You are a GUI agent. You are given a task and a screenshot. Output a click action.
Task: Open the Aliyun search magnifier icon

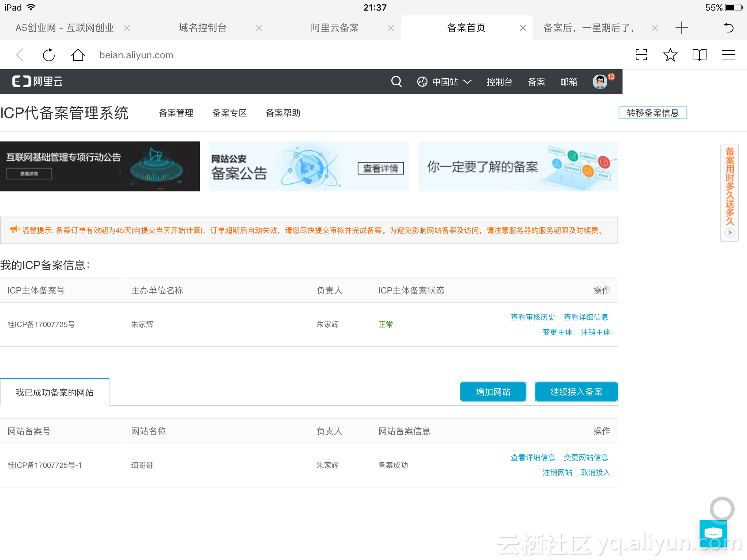click(x=396, y=81)
